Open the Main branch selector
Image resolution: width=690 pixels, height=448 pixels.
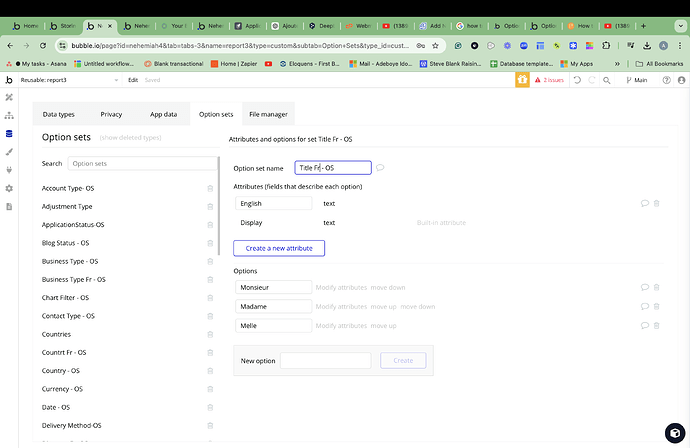pos(636,80)
